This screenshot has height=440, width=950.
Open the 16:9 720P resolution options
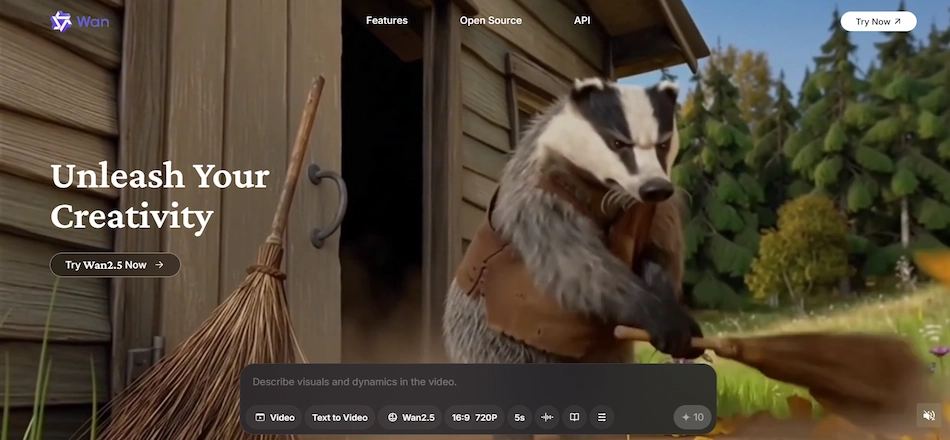pos(474,417)
